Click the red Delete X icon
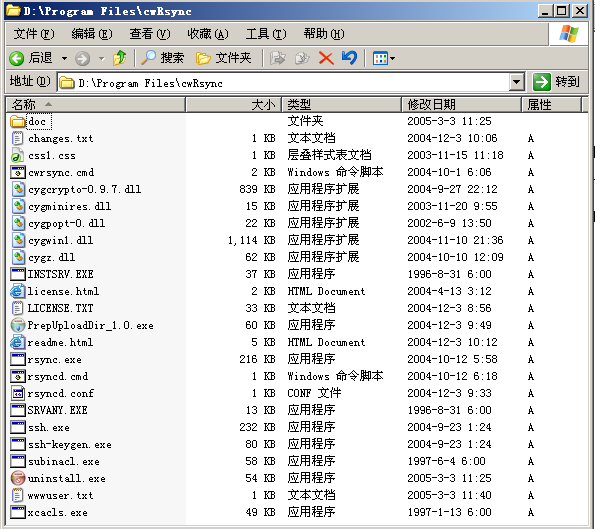Viewport: 595px width, 529px height. coord(326,58)
